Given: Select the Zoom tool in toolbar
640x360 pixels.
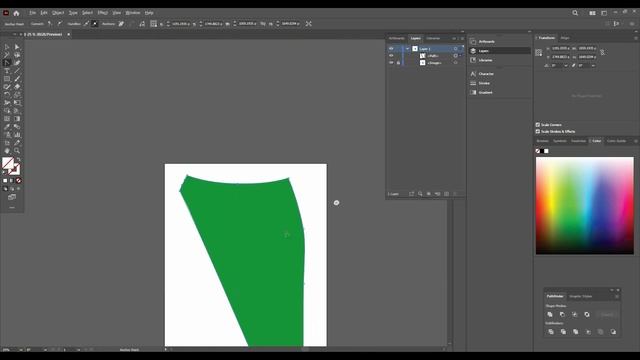Looking at the screenshot, I should (x=17, y=151).
